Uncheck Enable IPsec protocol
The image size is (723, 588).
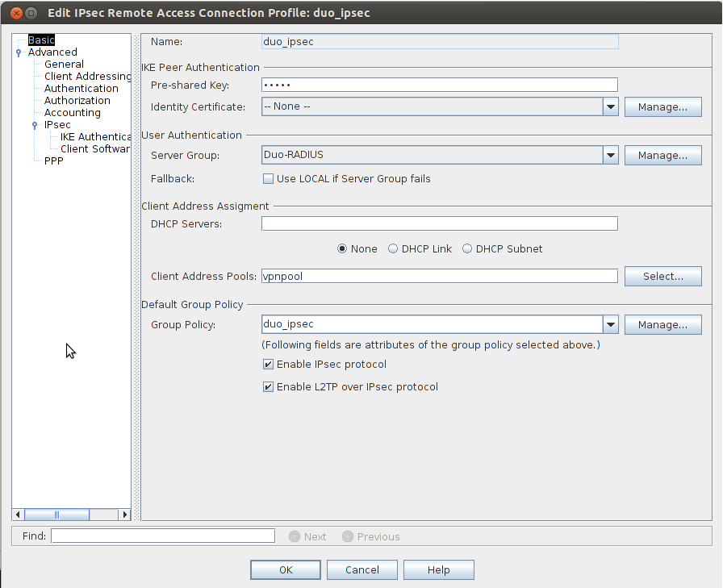(x=267, y=364)
